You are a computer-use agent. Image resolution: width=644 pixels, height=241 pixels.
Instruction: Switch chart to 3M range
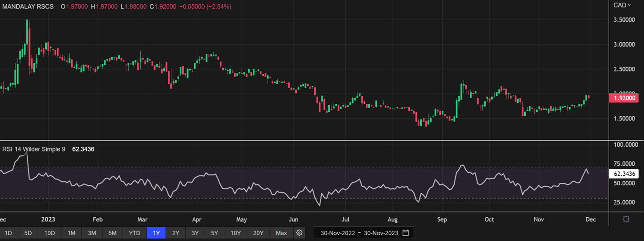pos(92,233)
